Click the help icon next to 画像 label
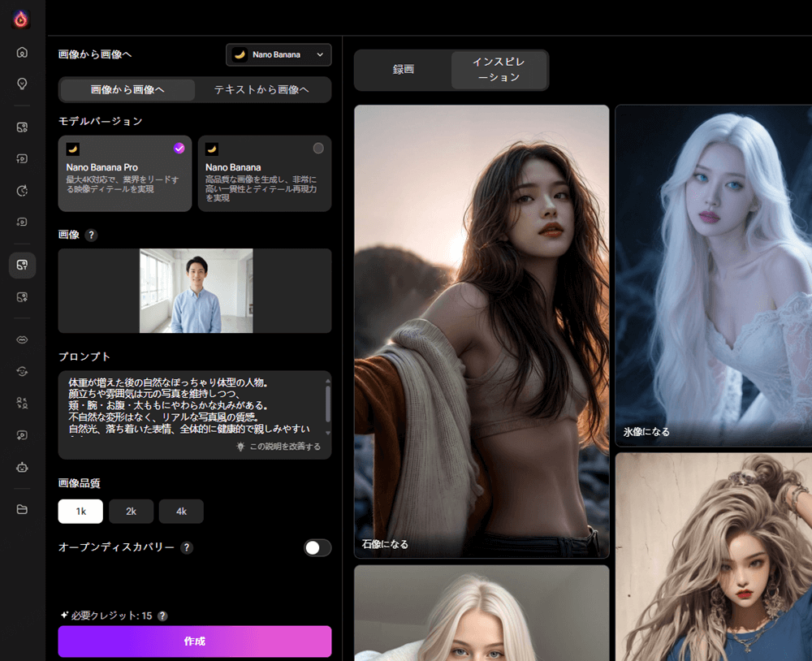The width and height of the screenshot is (812, 661). 92,235
